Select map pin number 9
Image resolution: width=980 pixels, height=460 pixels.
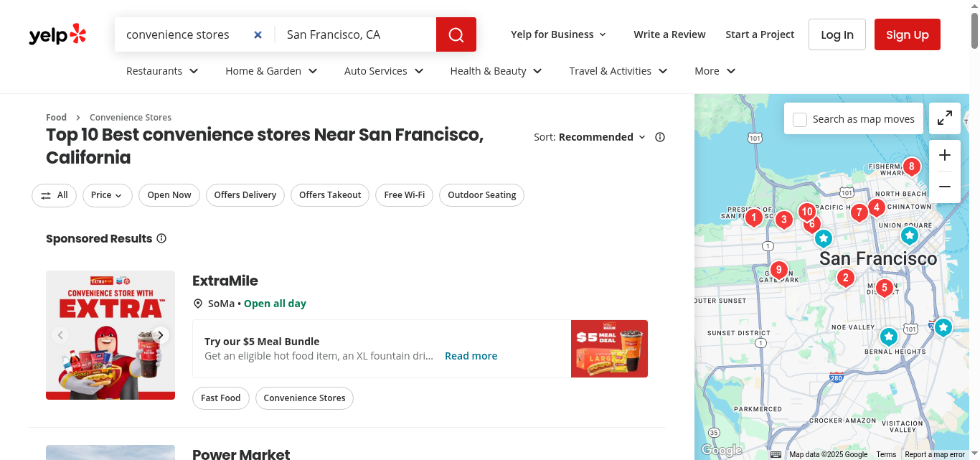pos(778,271)
